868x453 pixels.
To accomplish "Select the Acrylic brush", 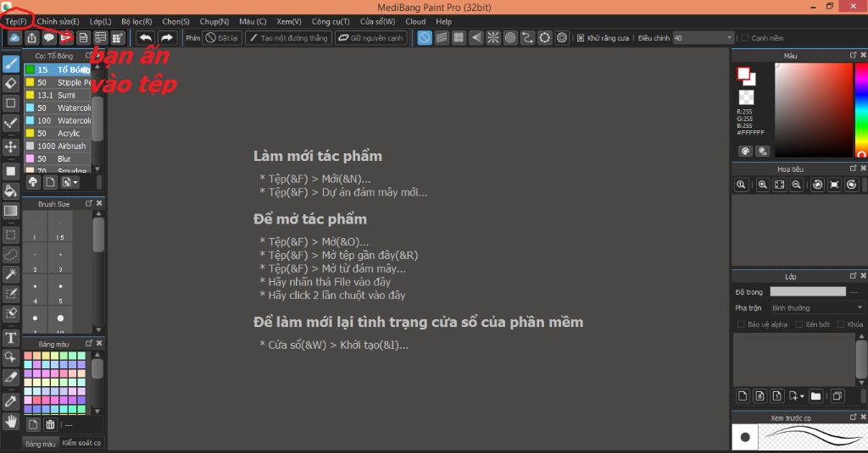I will tap(57, 133).
